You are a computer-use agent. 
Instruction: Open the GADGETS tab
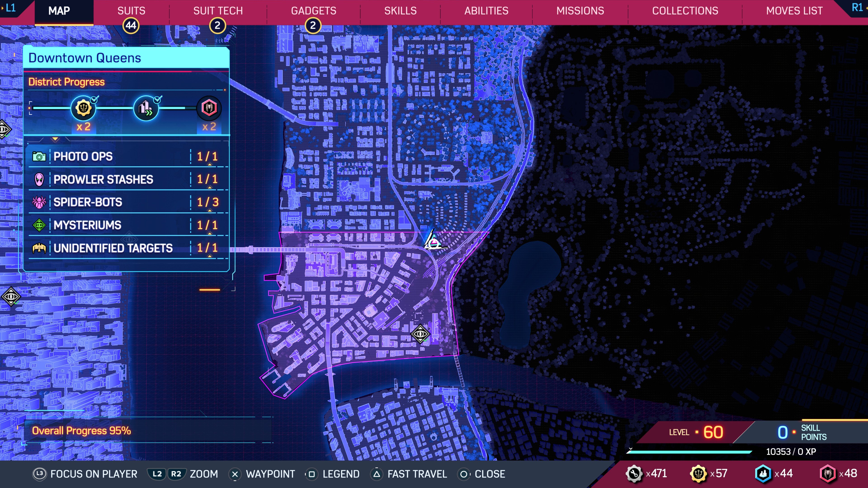(x=314, y=11)
